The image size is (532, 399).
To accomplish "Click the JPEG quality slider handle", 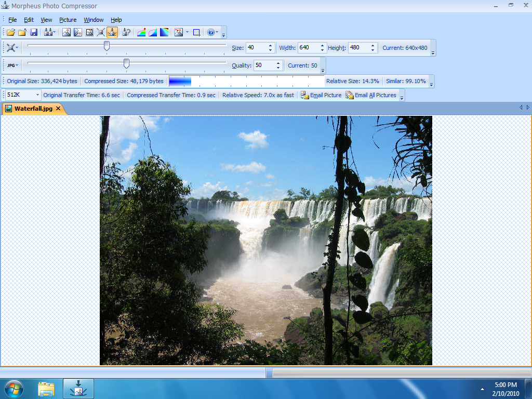I will pyautogui.click(x=126, y=63).
